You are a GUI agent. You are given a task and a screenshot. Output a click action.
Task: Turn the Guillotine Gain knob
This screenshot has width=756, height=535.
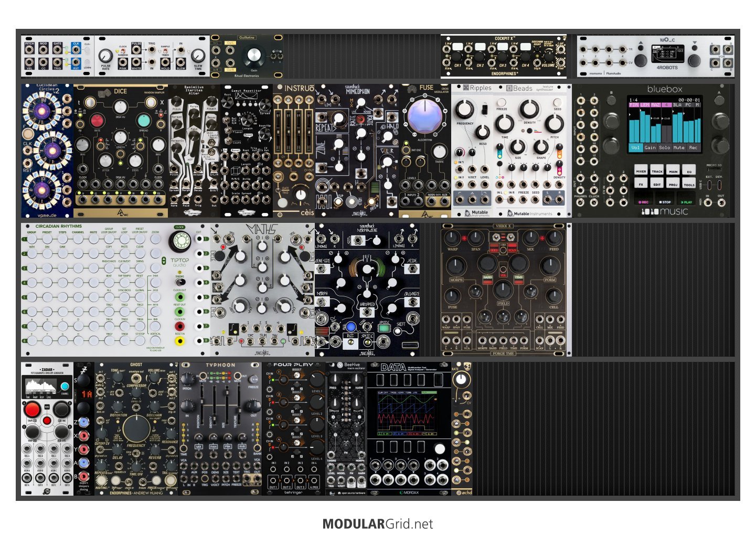click(x=253, y=56)
